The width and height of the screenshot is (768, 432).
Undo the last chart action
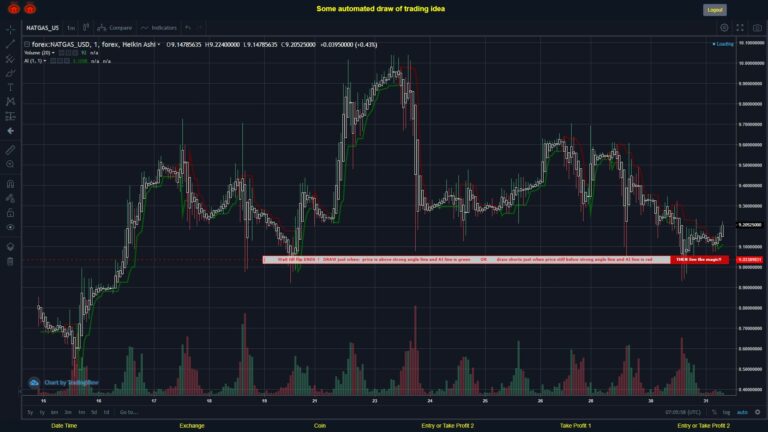click(x=188, y=28)
